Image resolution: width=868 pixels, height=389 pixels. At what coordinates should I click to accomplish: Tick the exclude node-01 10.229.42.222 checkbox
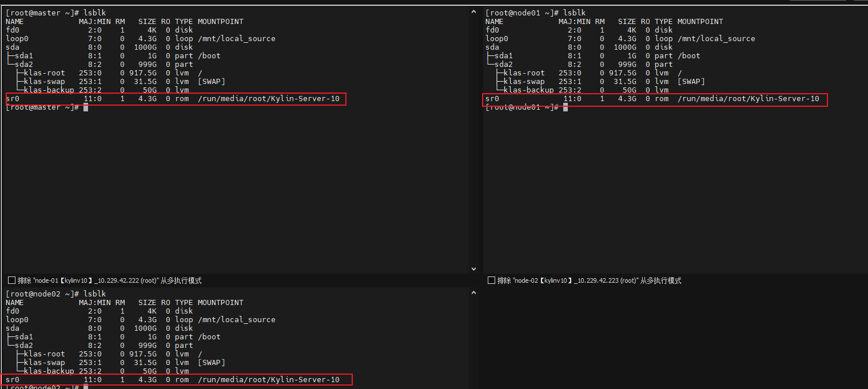(x=11, y=280)
